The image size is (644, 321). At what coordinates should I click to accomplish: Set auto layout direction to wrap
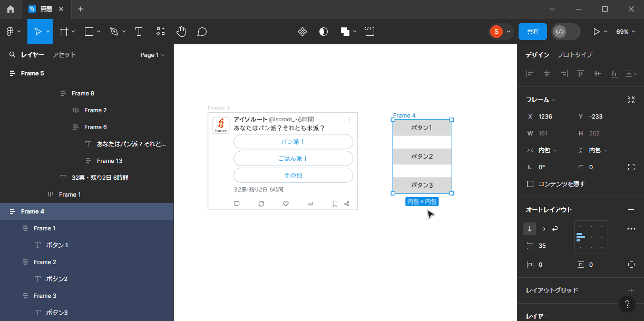point(555,229)
